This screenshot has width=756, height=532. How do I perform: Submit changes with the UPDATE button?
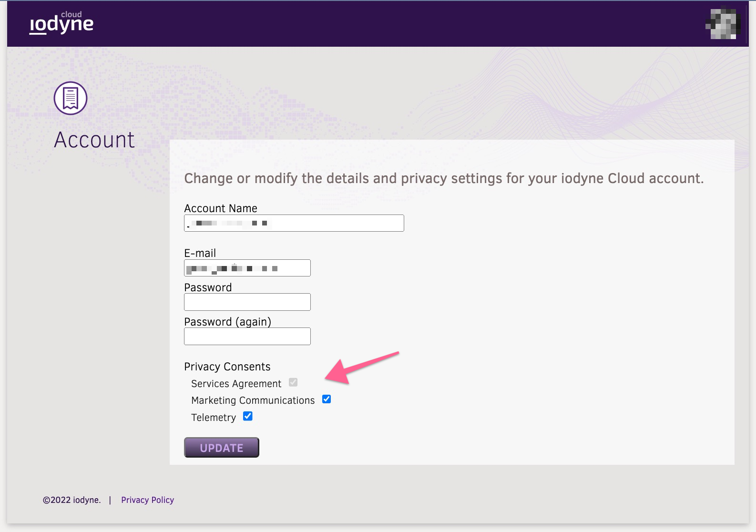[222, 447]
